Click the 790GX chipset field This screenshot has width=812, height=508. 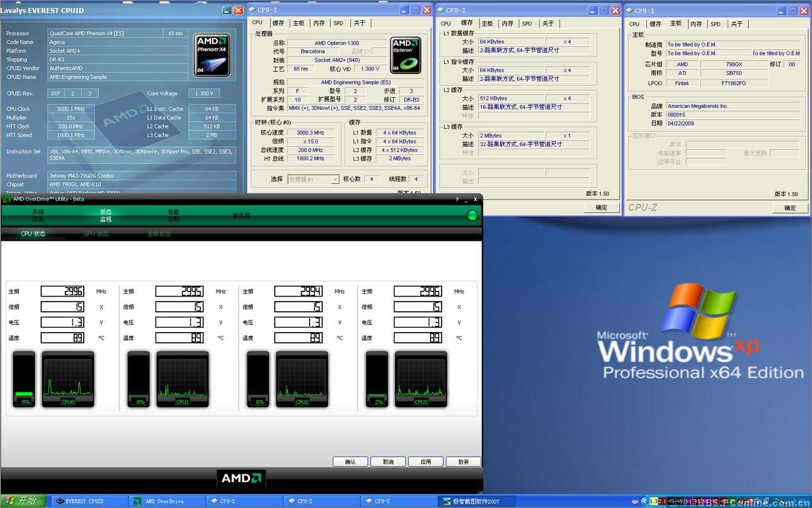tap(734, 64)
